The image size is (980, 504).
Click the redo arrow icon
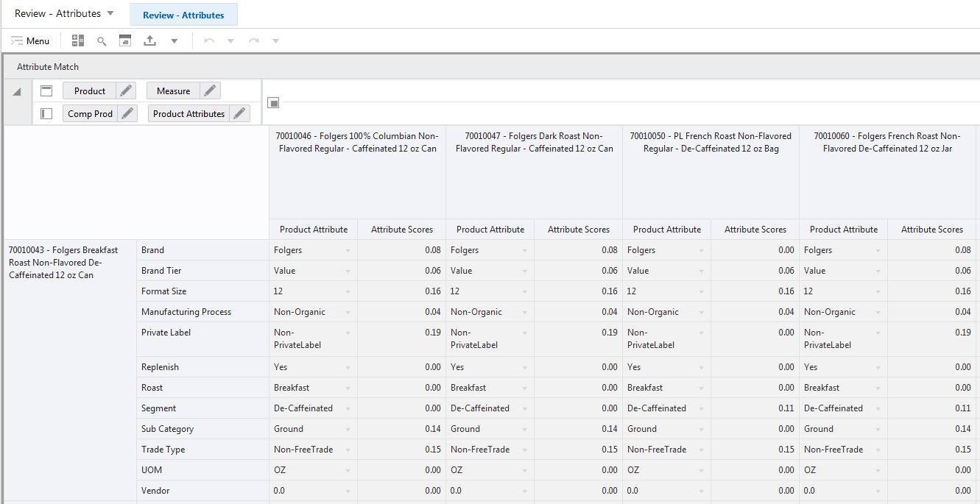click(254, 41)
